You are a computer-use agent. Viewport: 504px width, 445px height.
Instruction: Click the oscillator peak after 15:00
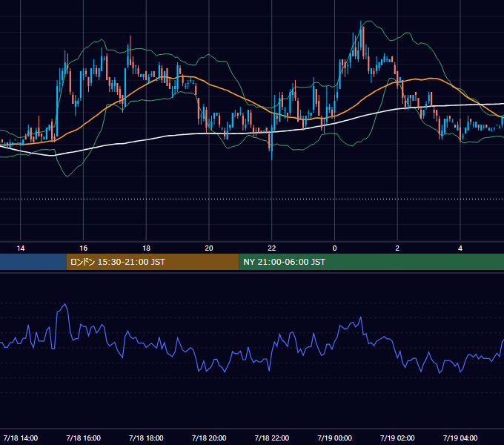(65, 304)
